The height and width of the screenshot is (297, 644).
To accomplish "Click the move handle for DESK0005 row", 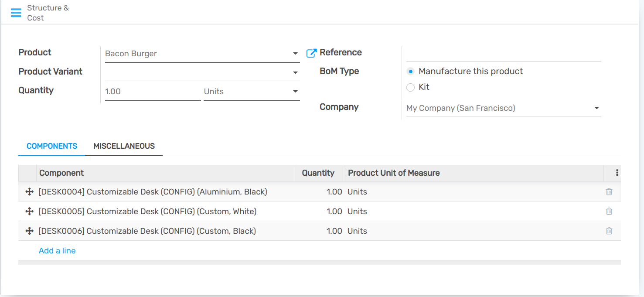I will click(x=29, y=212).
